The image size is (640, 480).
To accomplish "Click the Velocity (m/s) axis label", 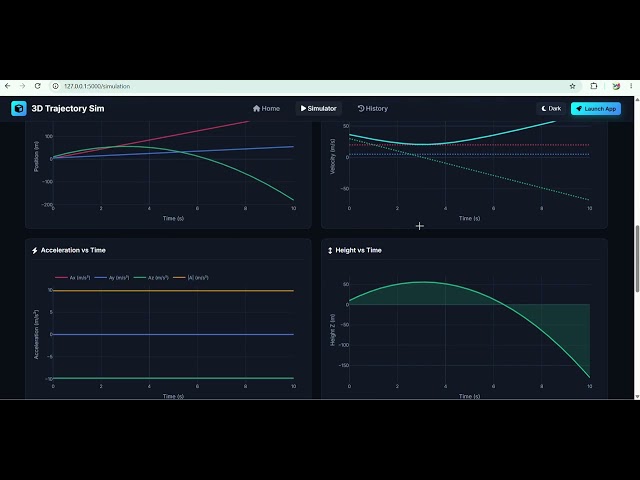I will coord(332,156).
